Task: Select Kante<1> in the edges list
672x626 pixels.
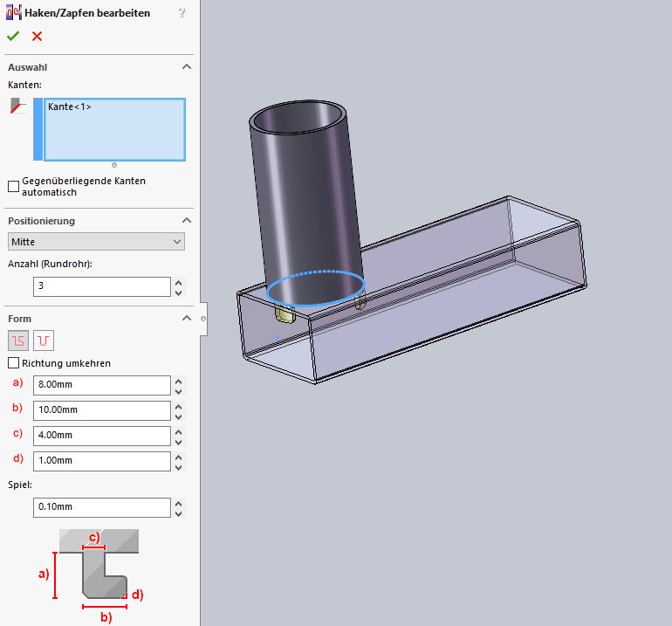Action: [x=71, y=107]
